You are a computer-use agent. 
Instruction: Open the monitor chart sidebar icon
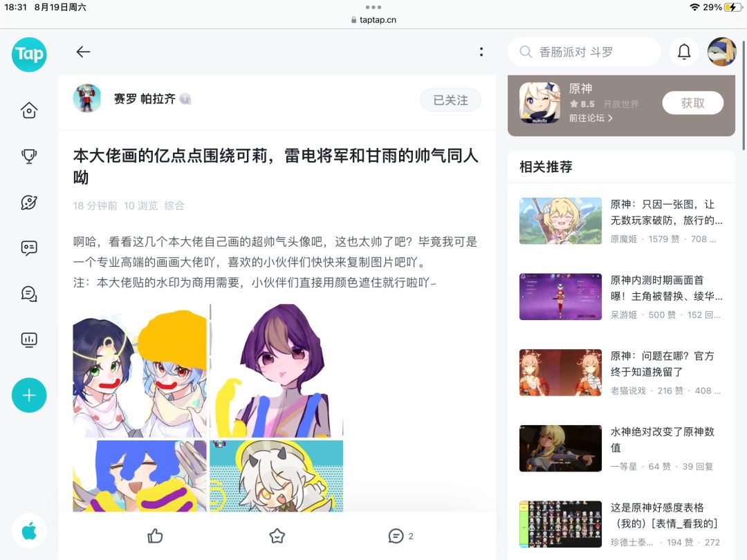tap(29, 339)
